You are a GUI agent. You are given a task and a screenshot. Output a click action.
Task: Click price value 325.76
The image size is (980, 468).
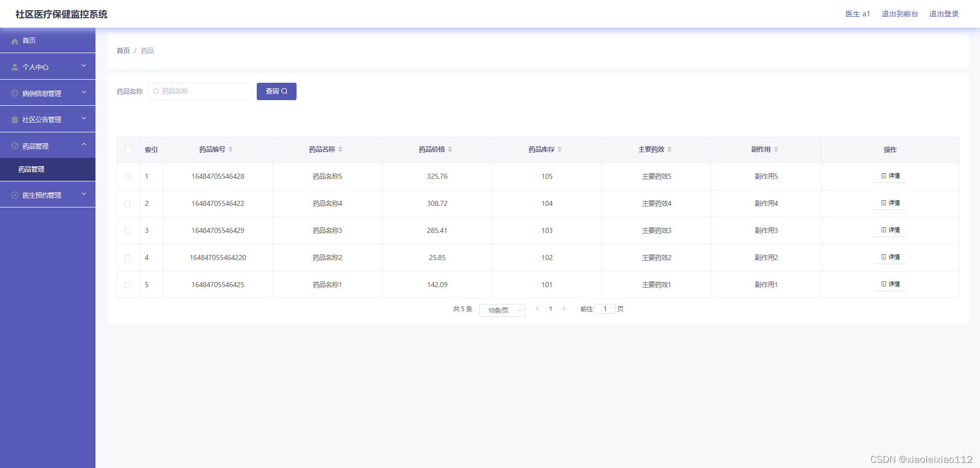(437, 176)
